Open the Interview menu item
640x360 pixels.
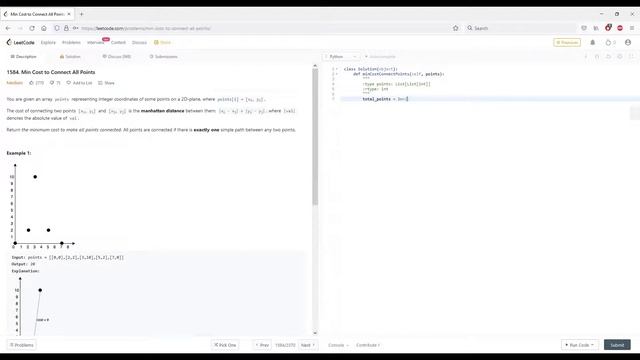96,42
